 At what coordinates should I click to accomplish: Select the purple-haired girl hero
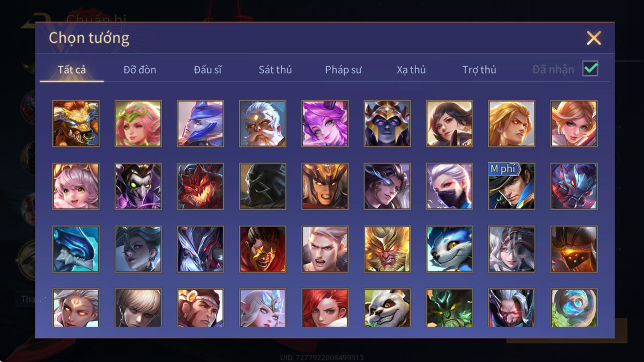[325, 123]
